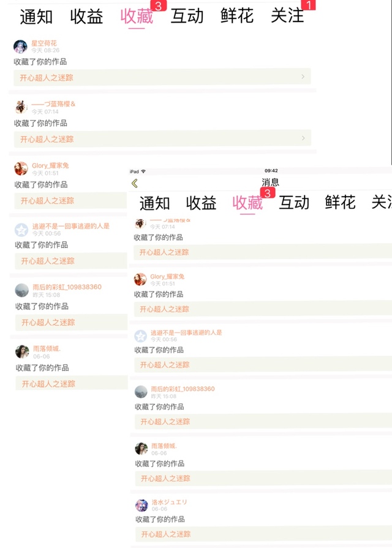The image size is (392, 548).
Task: Open 关注 tab with badge 1
Action: click(x=287, y=16)
